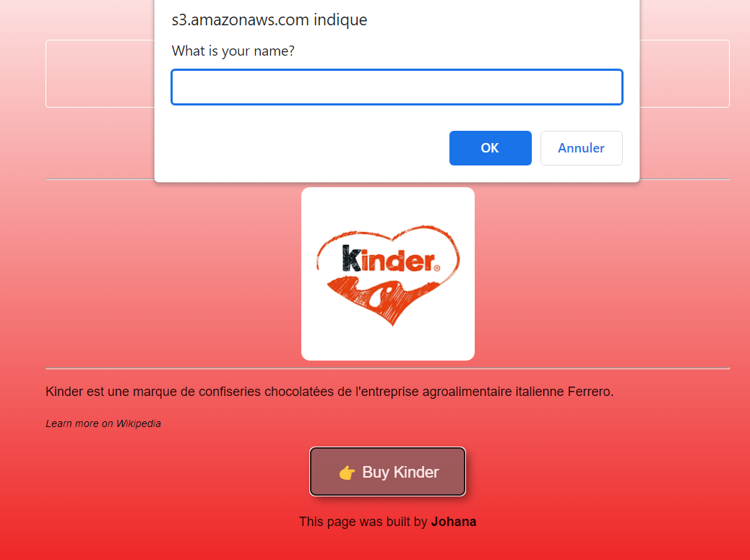Click the registered trademark symbol in logo

click(436, 268)
